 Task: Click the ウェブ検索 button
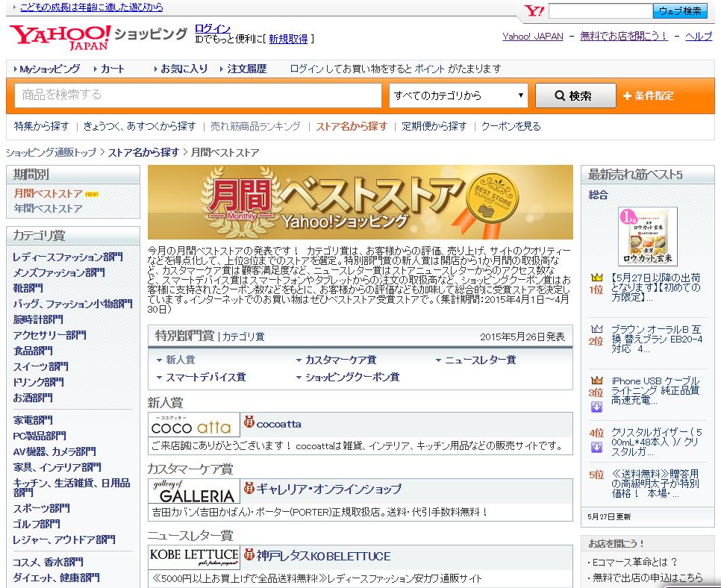coord(680,11)
